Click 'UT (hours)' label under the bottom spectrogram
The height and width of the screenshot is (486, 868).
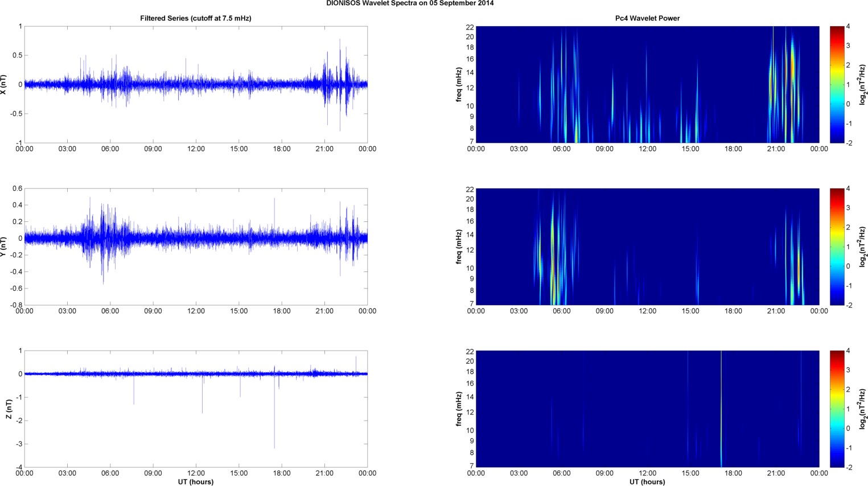(647, 481)
